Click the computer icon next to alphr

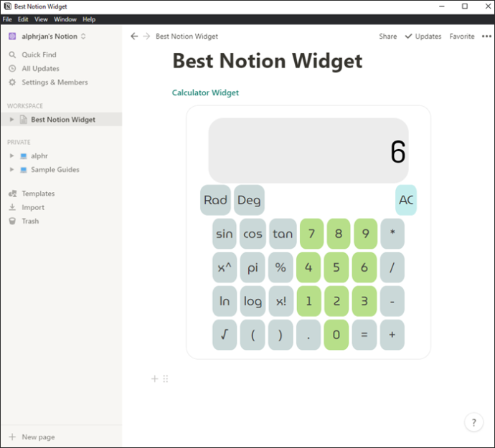pyautogui.click(x=24, y=156)
